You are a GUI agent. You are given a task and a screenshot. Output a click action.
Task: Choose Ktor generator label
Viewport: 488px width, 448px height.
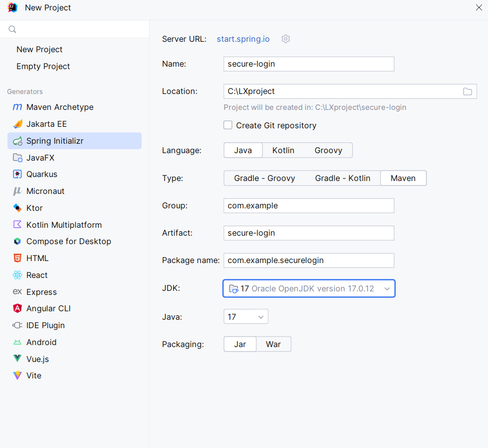(x=35, y=208)
